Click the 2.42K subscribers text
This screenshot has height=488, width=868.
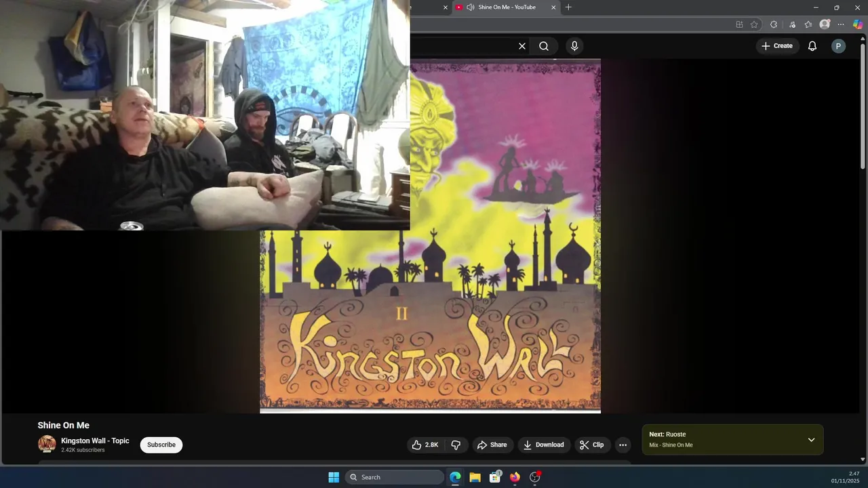pyautogui.click(x=83, y=450)
